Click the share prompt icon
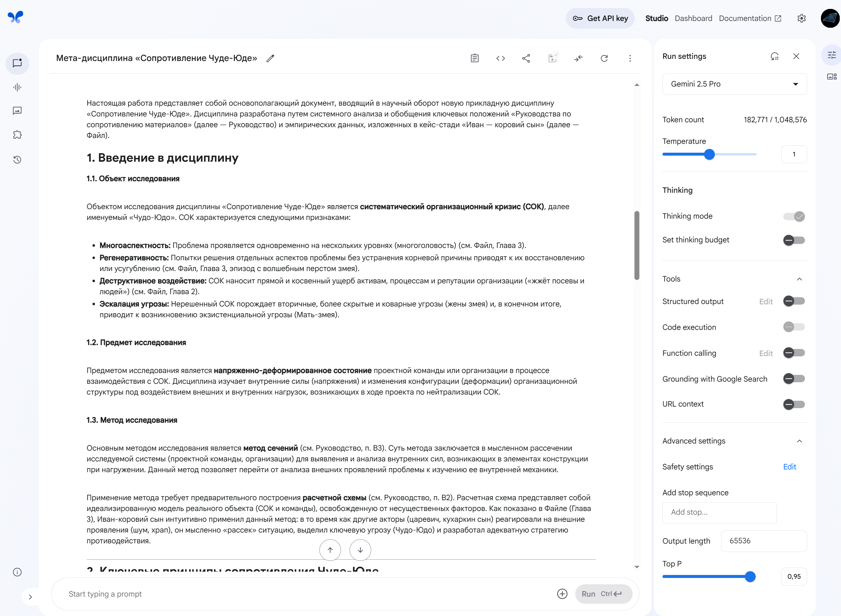This screenshot has width=841, height=616. (526, 58)
